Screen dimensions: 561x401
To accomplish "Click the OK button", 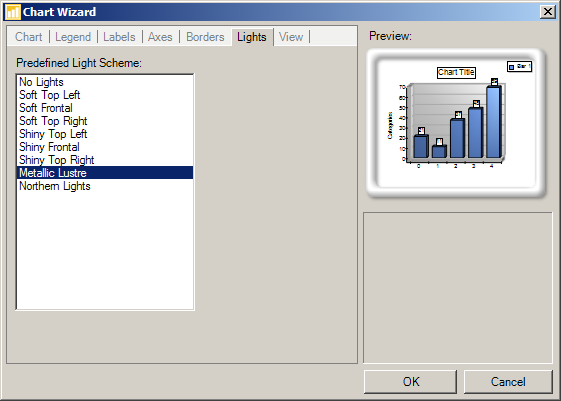I will click(410, 382).
